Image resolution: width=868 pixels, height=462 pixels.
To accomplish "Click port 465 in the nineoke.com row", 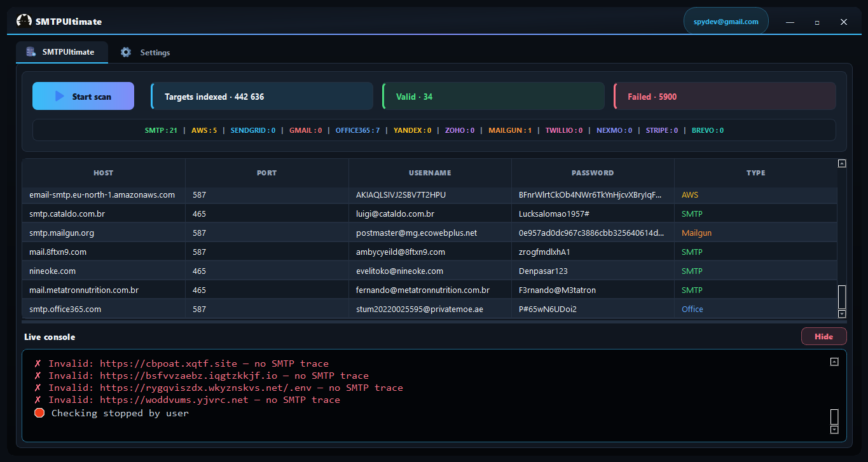I will (267, 271).
